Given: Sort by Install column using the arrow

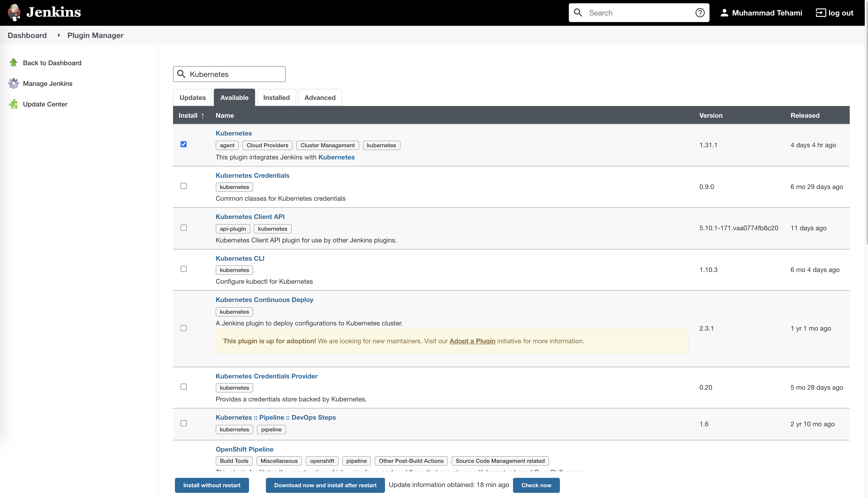Looking at the screenshot, I should pos(203,116).
